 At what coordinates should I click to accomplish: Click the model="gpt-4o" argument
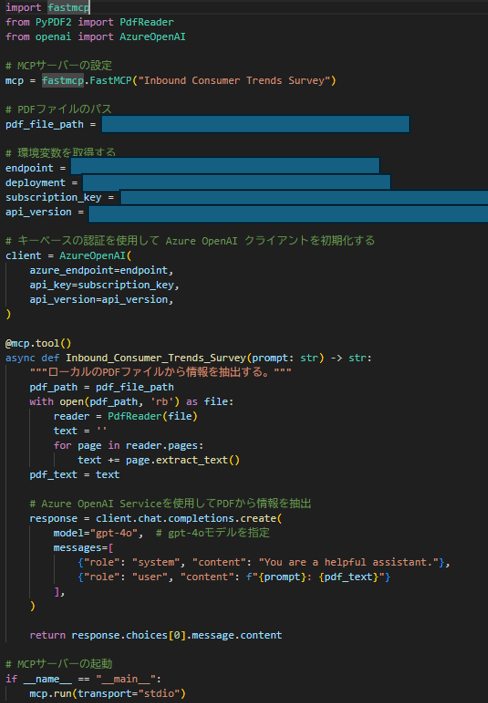coord(98,533)
